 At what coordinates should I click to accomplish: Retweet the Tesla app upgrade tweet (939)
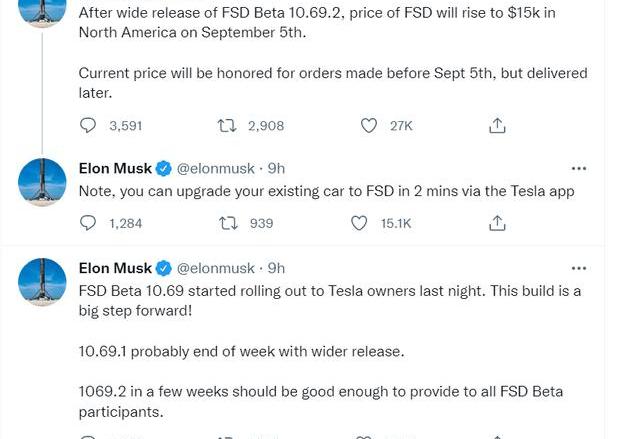tap(228, 223)
